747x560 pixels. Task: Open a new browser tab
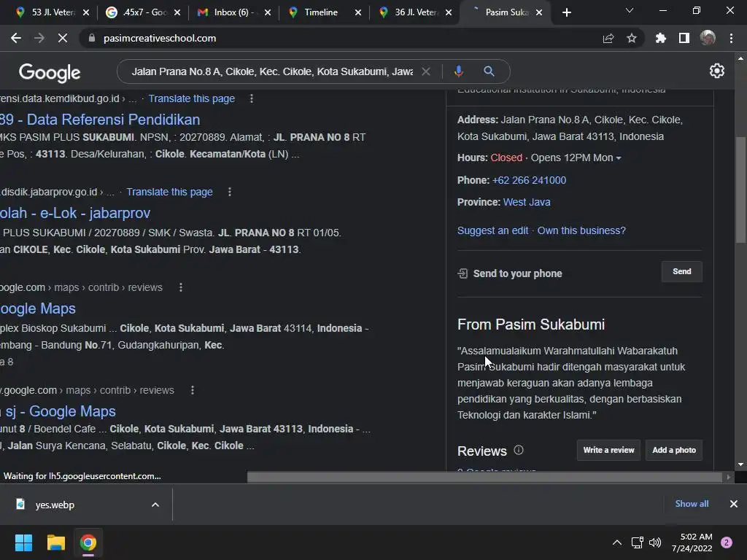(566, 12)
